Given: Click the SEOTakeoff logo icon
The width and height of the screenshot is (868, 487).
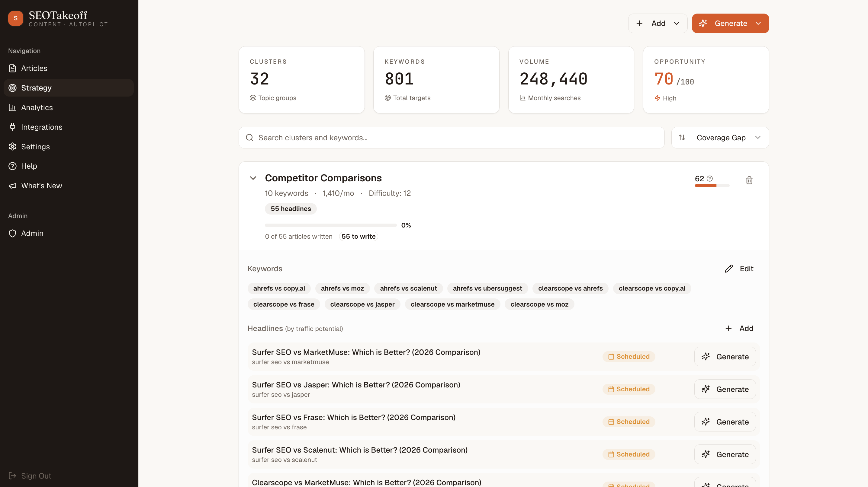Looking at the screenshot, I should pos(15,18).
